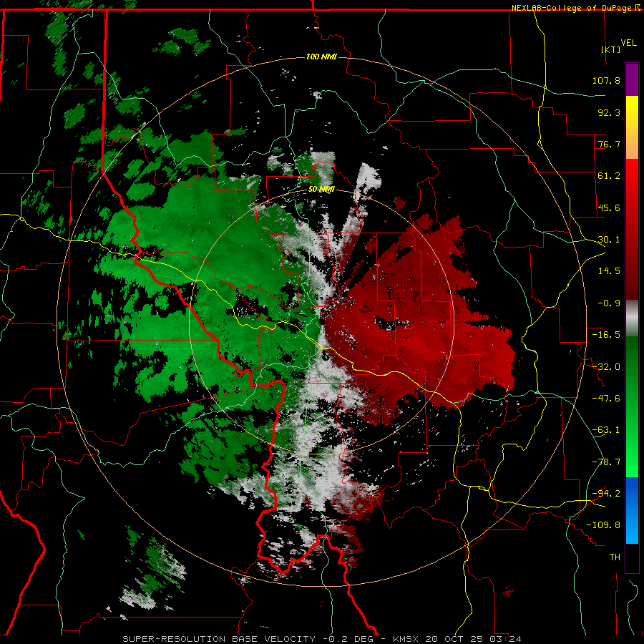Pick the blue segment of the color bar

632,510
